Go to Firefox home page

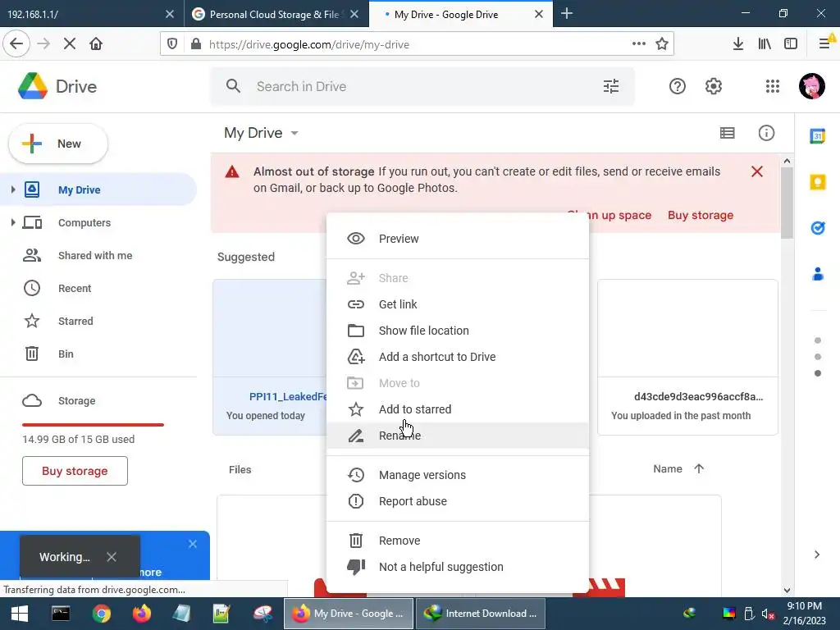click(x=96, y=44)
